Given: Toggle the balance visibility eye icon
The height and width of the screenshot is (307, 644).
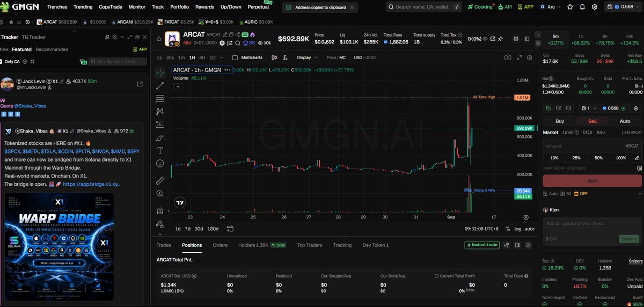Looking at the screenshot, I should coord(485,39).
